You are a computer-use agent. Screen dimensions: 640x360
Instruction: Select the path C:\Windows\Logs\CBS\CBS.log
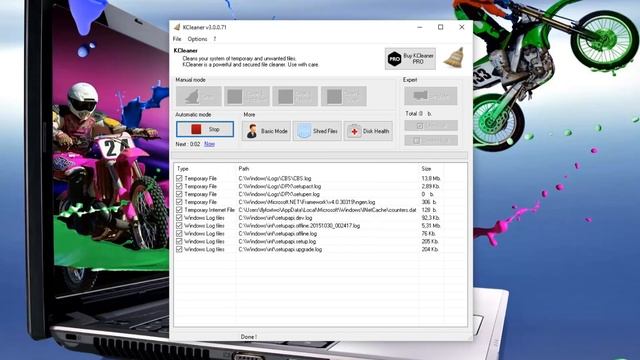tap(275, 178)
